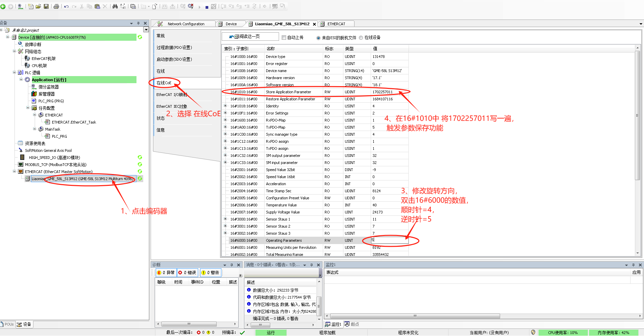Undo the last action

click(x=66, y=6)
